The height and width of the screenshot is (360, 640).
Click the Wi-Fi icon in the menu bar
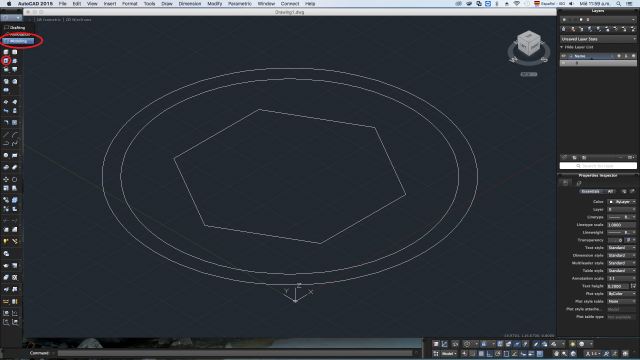click(516, 4)
